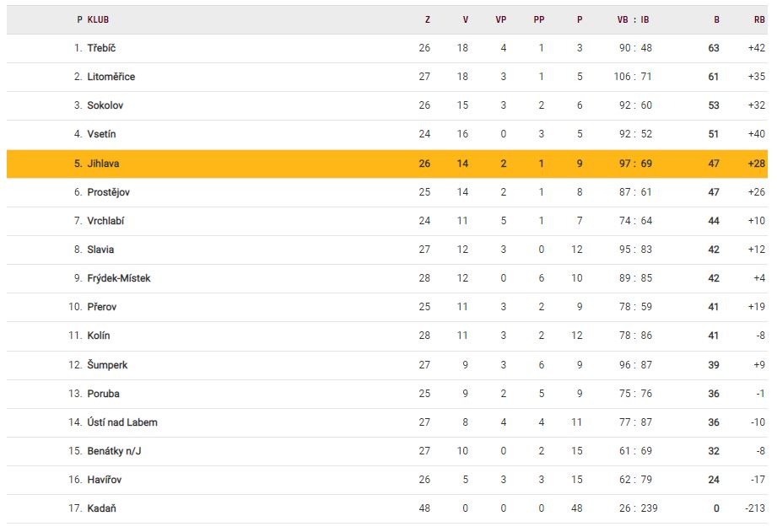Open Prostějov team link

point(108,192)
